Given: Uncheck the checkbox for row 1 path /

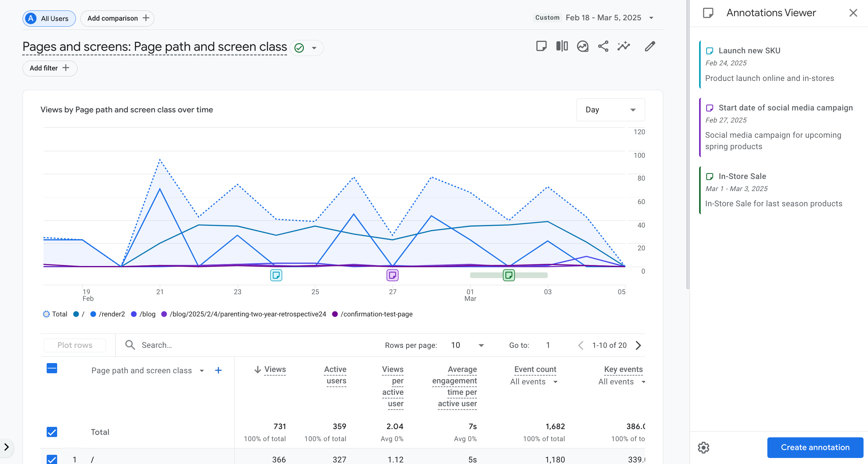Looking at the screenshot, I should pos(52,460).
